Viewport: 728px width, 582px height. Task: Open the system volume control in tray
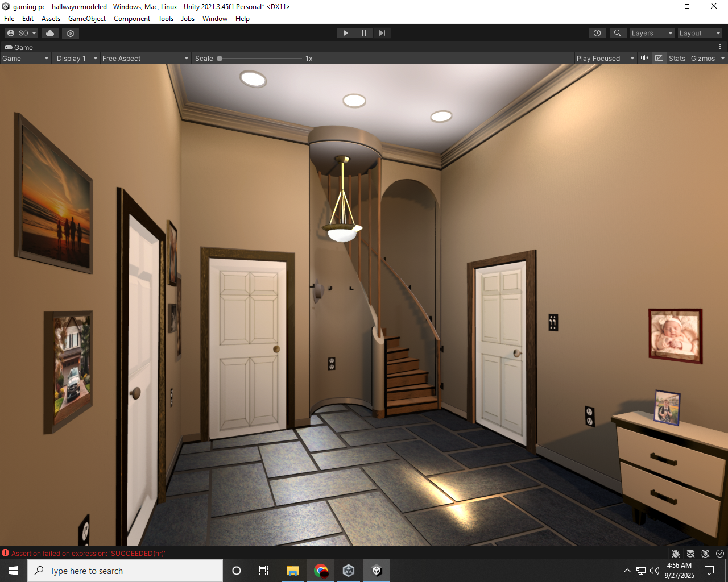coord(655,571)
